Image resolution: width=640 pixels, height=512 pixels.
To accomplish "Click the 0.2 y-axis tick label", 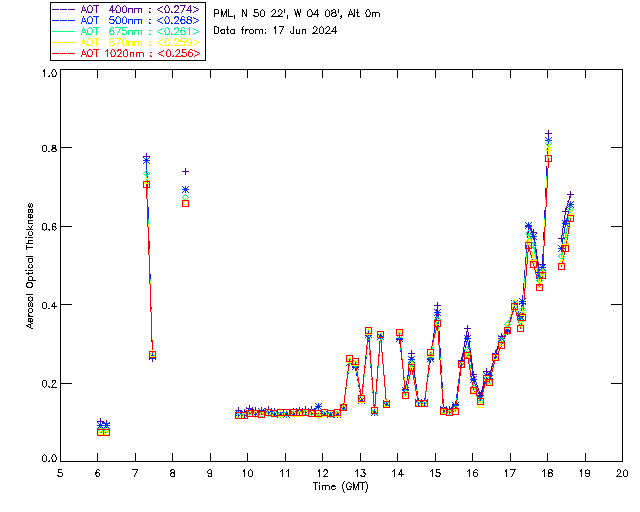I will (x=49, y=384).
